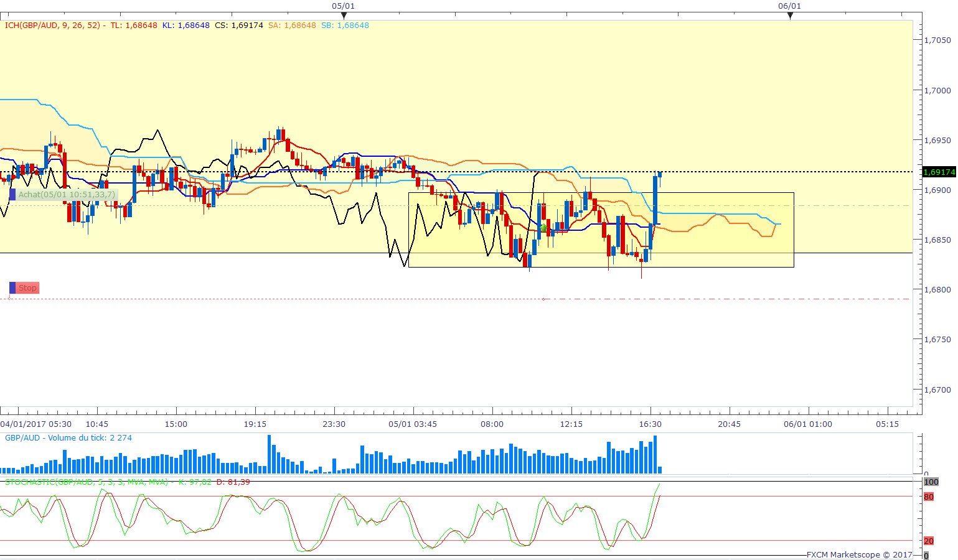Image resolution: width=958 pixels, height=560 pixels.
Task: Click the green 1,69174 current price tag
Action: 939,172
